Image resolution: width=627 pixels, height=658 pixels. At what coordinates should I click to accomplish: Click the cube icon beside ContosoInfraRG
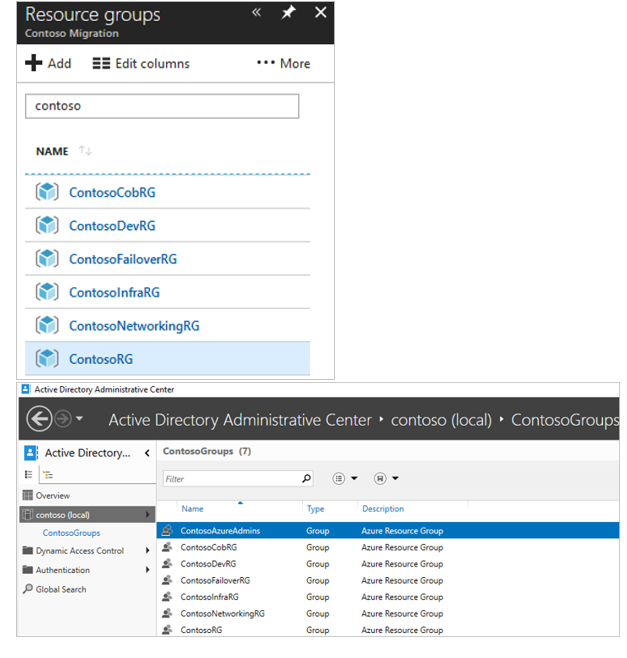[47, 292]
